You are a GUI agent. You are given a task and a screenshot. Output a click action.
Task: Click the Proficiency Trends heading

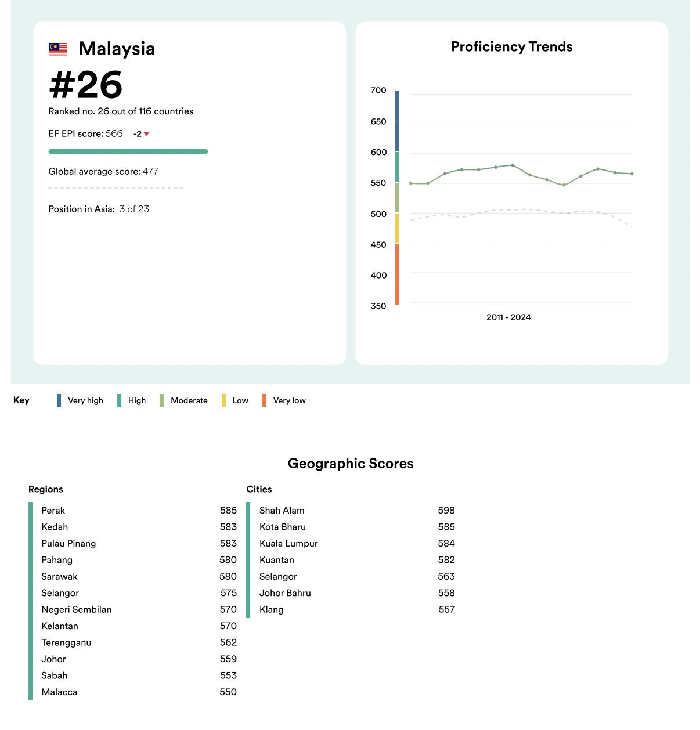(x=511, y=47)
